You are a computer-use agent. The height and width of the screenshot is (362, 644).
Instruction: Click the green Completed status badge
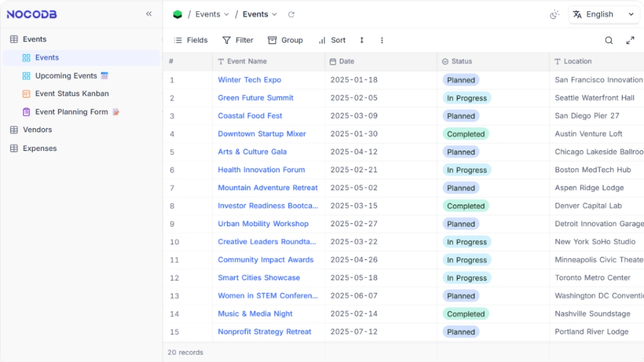[465, 133]
